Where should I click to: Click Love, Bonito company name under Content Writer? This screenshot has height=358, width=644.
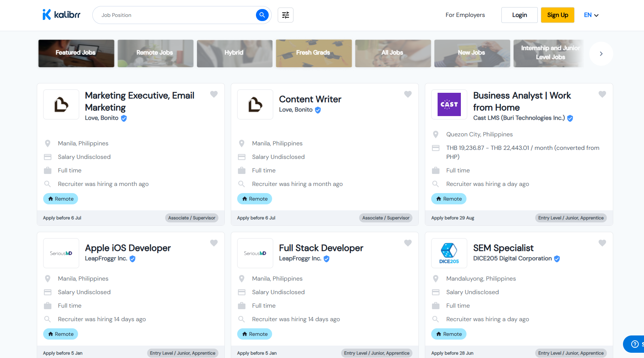[296, 110]
